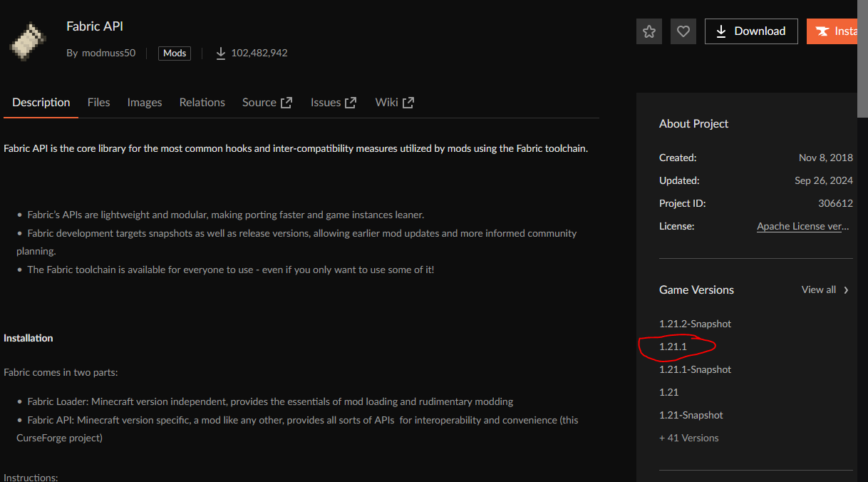Click the star icon button
This screenshot has width=868, height=482.
click(649, 31)
